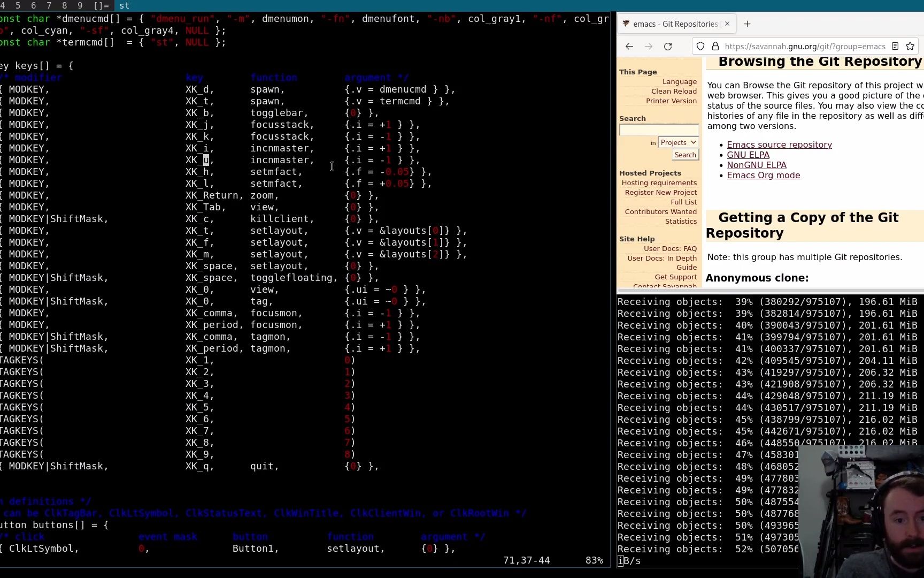Click Printer Version sidebar link
924x578 pixels.
click(671, 101)
